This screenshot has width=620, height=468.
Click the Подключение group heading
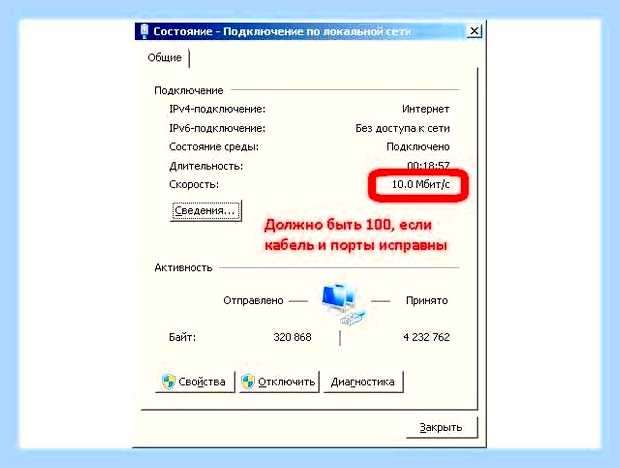(x=189, y=91)
